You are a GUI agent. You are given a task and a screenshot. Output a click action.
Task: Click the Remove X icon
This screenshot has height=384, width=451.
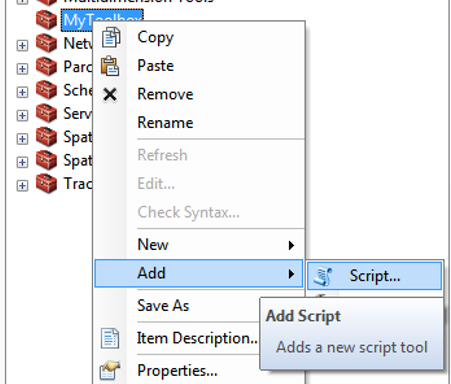110,94
